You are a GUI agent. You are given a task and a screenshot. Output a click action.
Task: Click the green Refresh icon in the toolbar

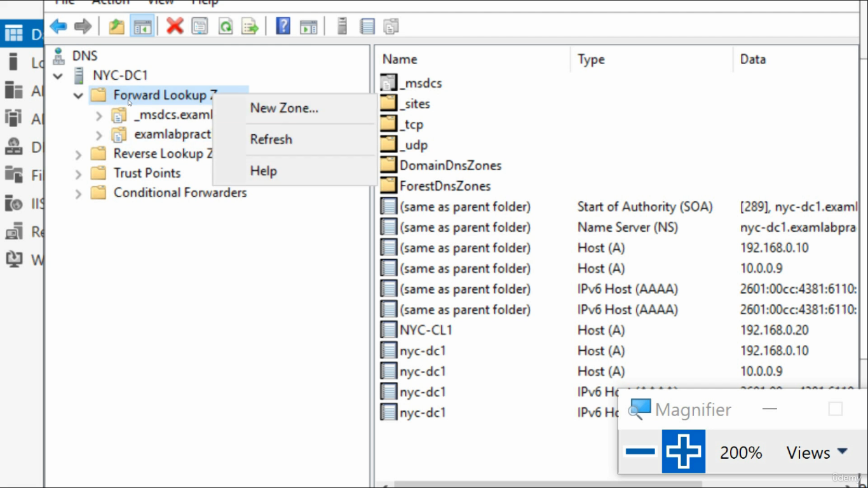click(225, 27)
